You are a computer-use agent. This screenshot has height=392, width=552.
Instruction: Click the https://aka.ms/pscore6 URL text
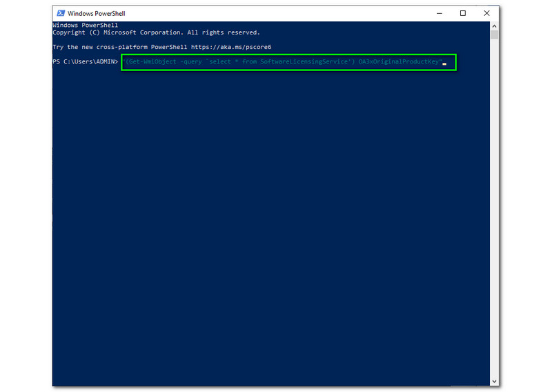tap(231, 47)
